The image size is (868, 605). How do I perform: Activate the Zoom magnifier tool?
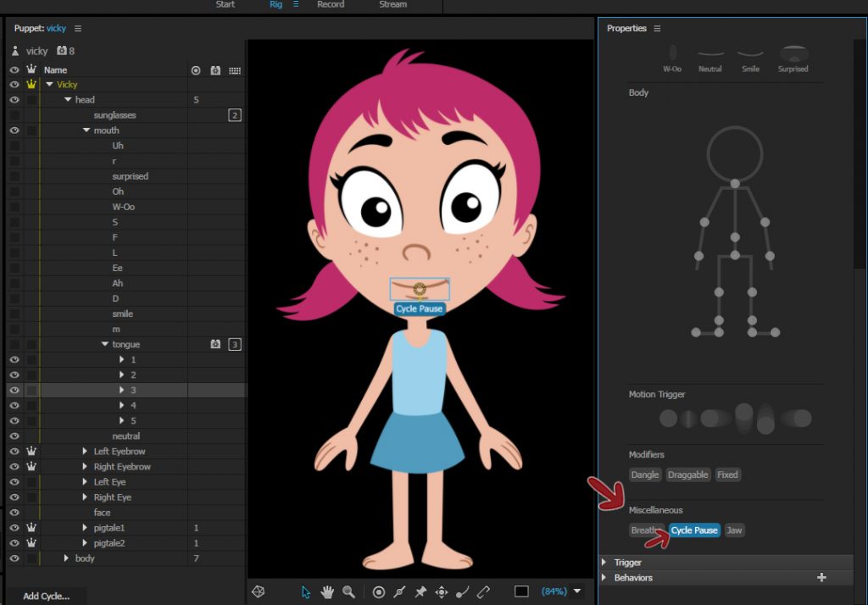[348, 591]
